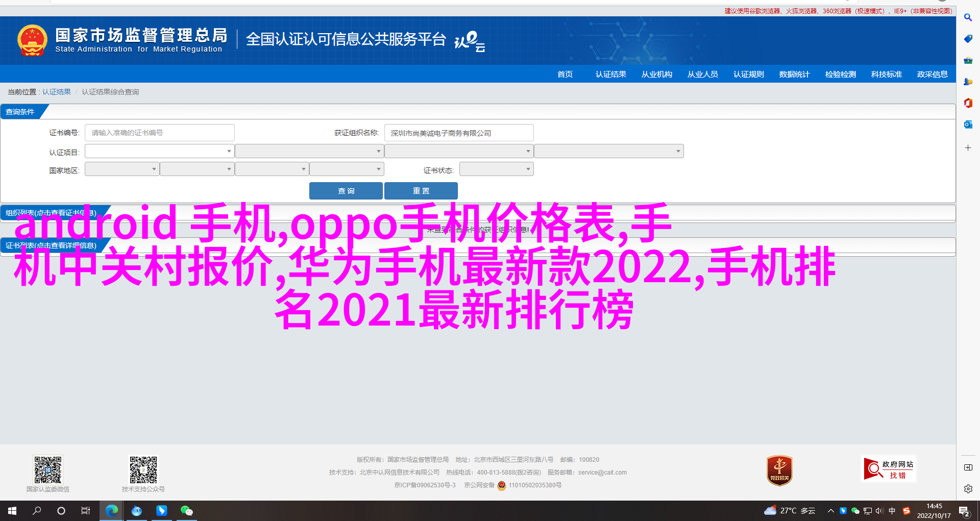Viewport: 980px width, 521px height.
Task: Click the 查询 search button
Action: point(346,191)
